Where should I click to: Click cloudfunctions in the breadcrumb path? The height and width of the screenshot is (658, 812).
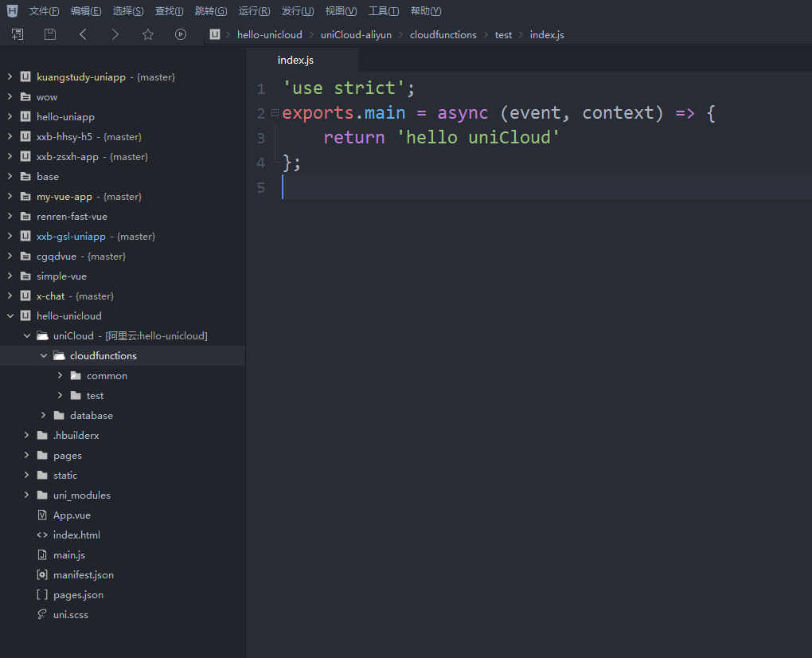click(443, 35)
